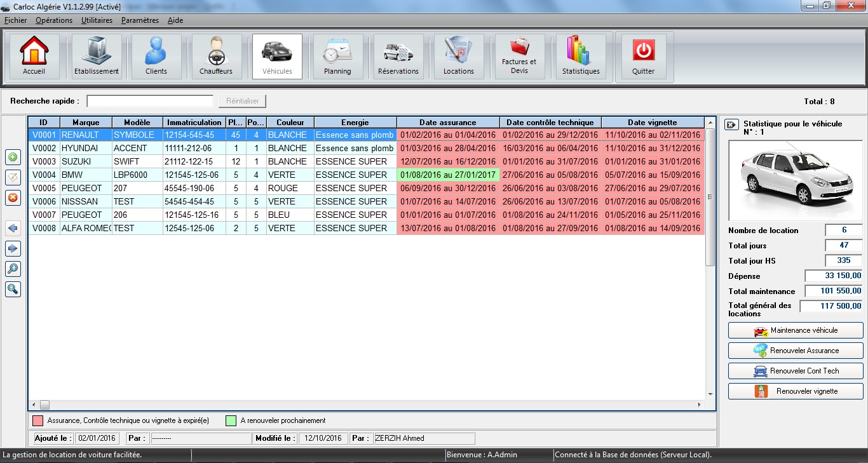Image resolution: width=868 pixels, height=463 pixels.
Task: Click the Recherche rapide input field
Action: click(x=150, y=101)
